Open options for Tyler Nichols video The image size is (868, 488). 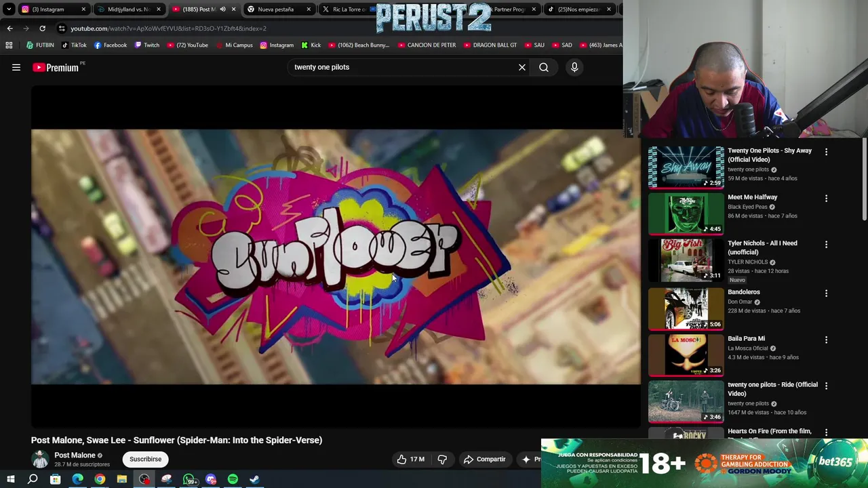(826, 245)
